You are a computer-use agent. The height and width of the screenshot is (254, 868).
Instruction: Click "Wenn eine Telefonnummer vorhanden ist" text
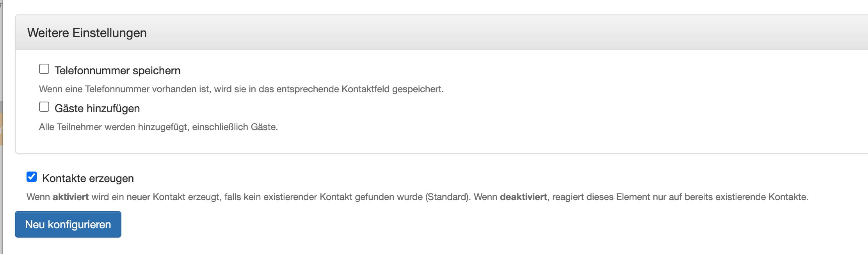(125, 89)
